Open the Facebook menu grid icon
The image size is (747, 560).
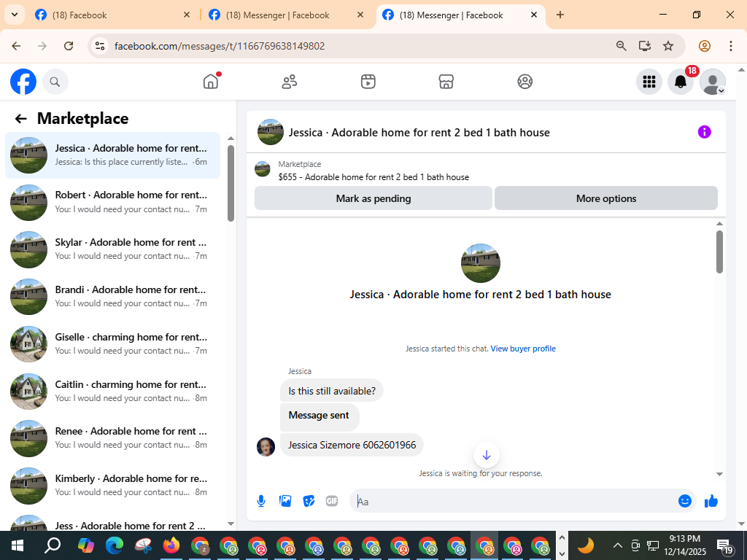click(649, 82)
